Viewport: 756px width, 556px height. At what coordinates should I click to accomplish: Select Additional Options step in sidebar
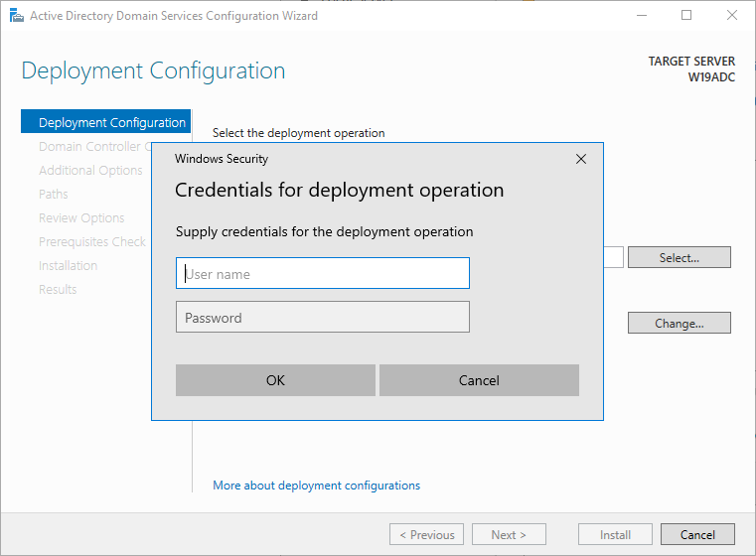click(x=90, y=170)
